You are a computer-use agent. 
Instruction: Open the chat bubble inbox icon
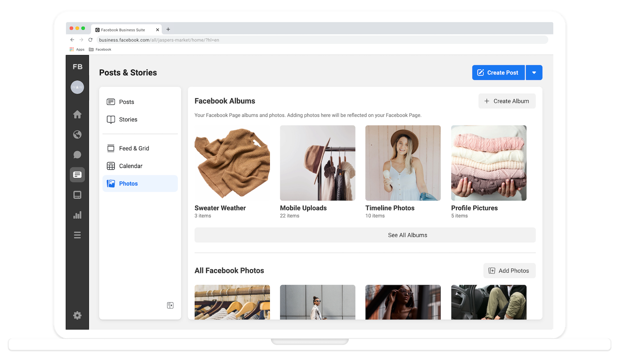pos(77,155)
